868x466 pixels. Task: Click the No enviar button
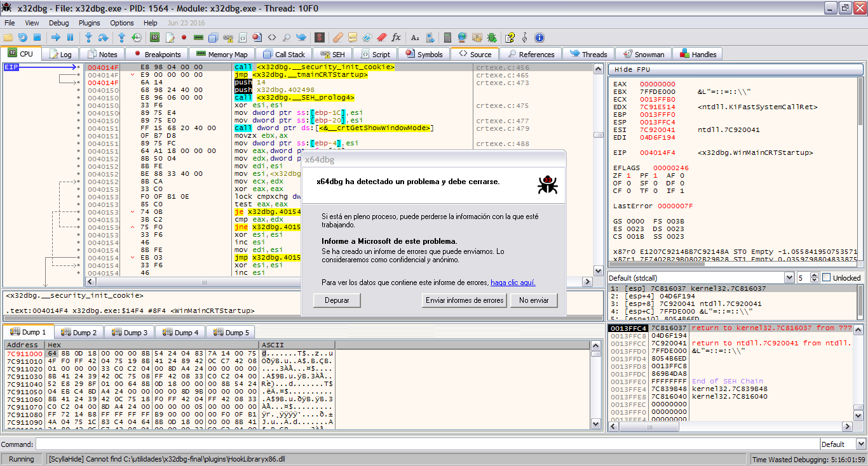[x=533, y=300]
